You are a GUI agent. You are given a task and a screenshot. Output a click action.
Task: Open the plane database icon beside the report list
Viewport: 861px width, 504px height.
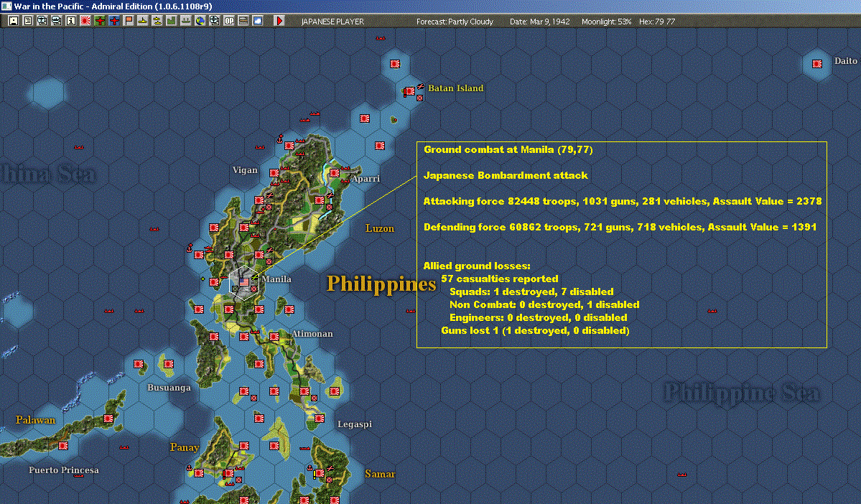(42, 21)
